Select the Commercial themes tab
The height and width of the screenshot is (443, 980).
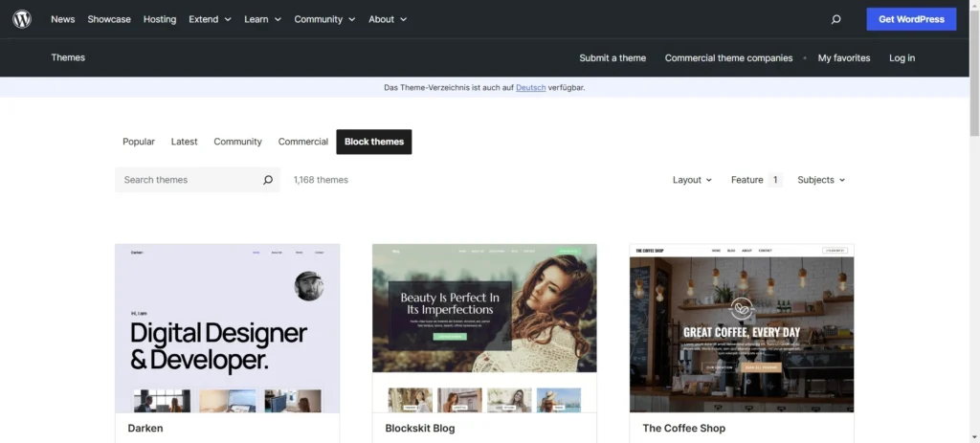[x=303, y=142]
